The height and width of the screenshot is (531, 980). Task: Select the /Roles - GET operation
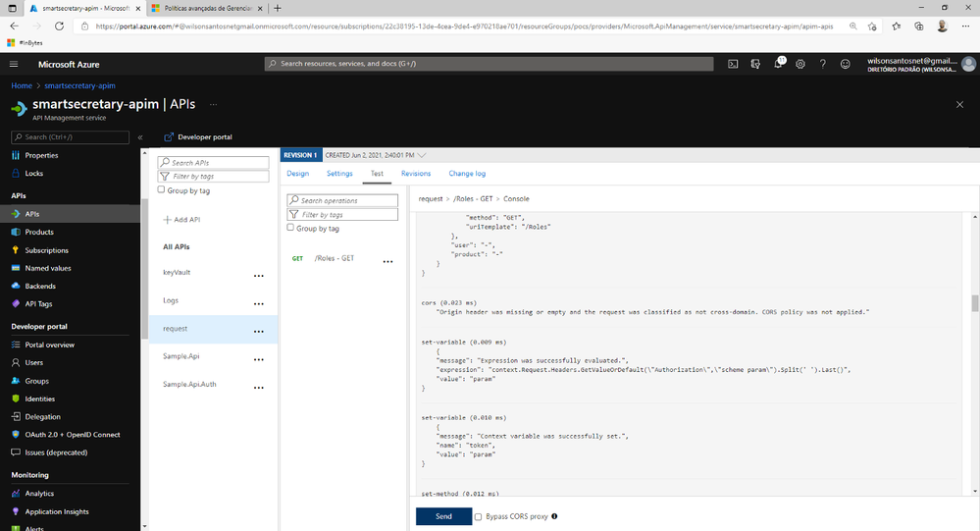coord(335,258)
